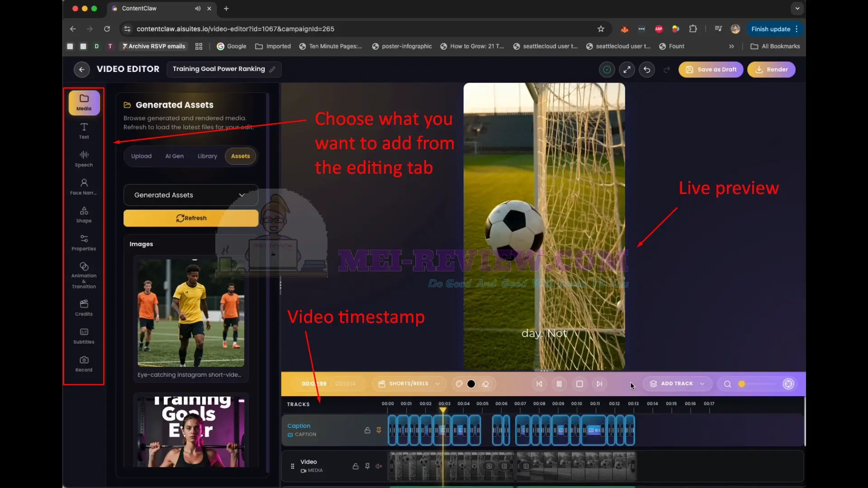Open Animation & Transition settings
The image size is (868, 488).
[x=84, y=275]
